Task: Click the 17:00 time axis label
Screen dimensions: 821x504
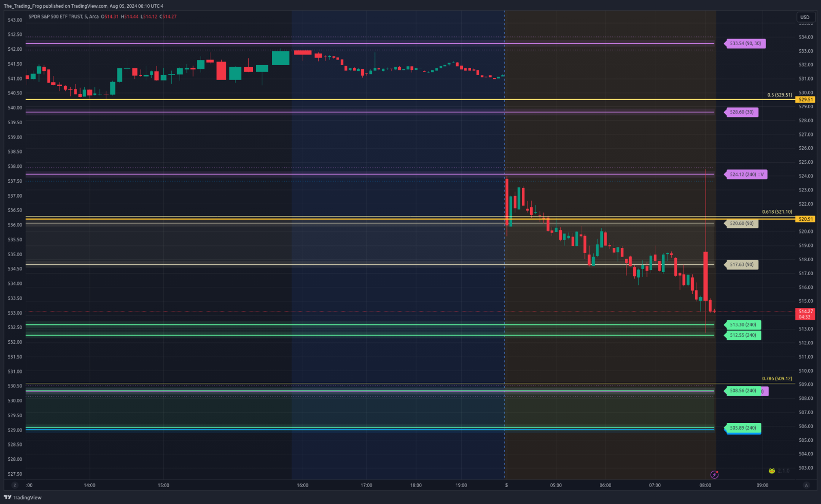Action: [366, 485]
